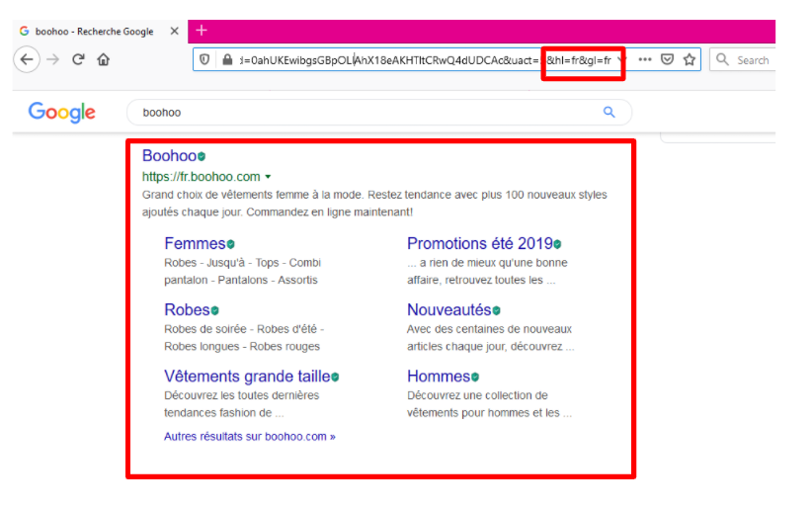
Task: Go back with the browser back arrow
Action: tap(27, 59)
